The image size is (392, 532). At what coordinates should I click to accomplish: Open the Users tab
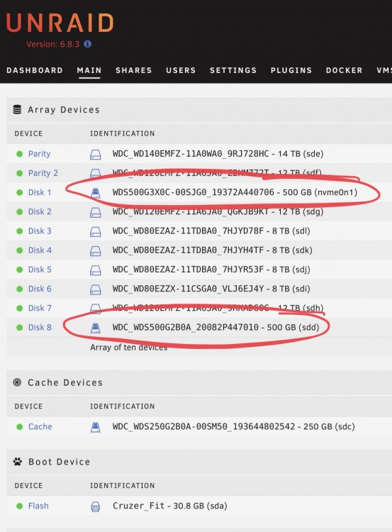coord(181,70)
